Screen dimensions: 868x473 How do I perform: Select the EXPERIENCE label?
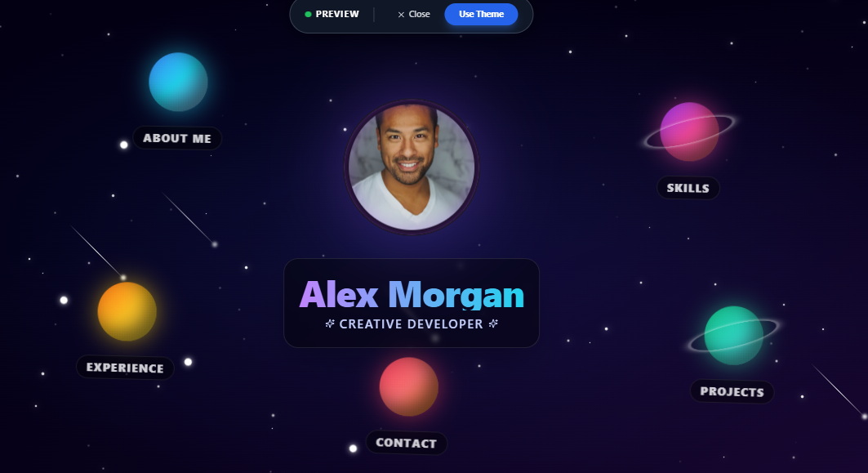(x=125, y=368)
